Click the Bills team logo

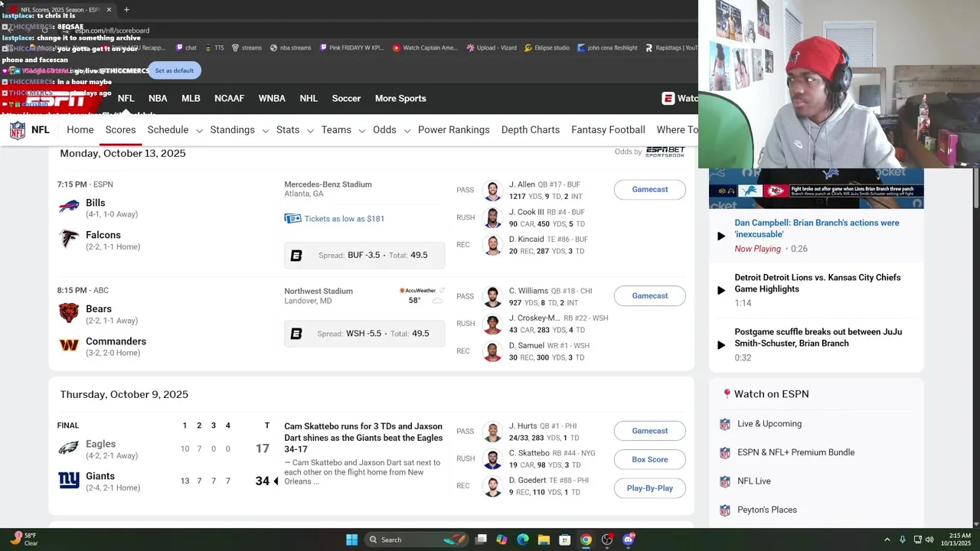click(69, 207)
